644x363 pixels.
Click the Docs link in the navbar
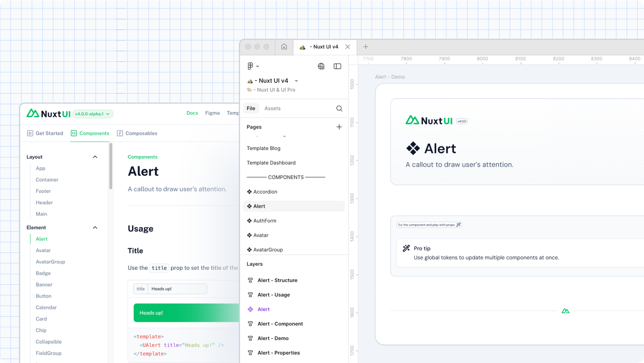(192, 113)
